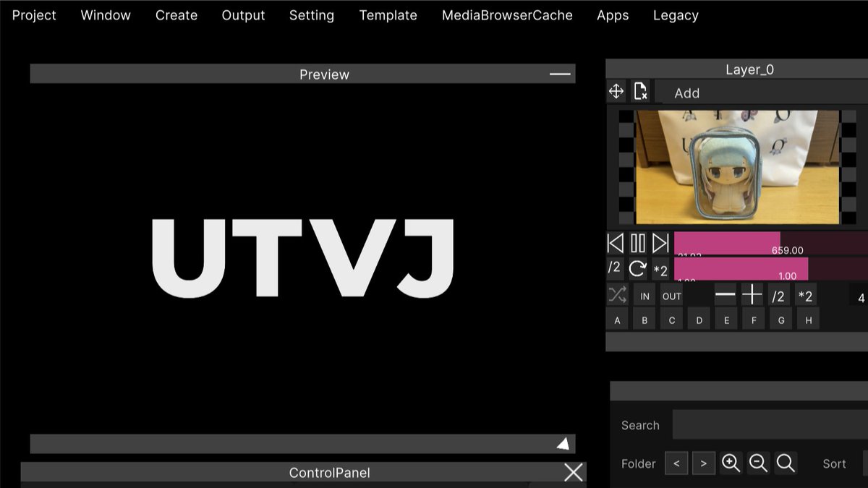Open the Legacy menu
Viewport: 868px width, 488px height.
pos(676,15)
